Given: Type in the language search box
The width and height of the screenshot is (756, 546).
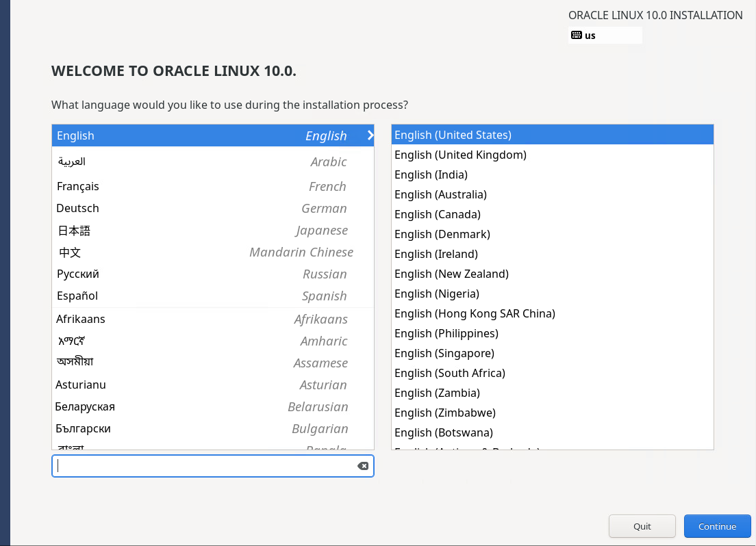Looking at the screenshot, I should click(x=205, y=466).
